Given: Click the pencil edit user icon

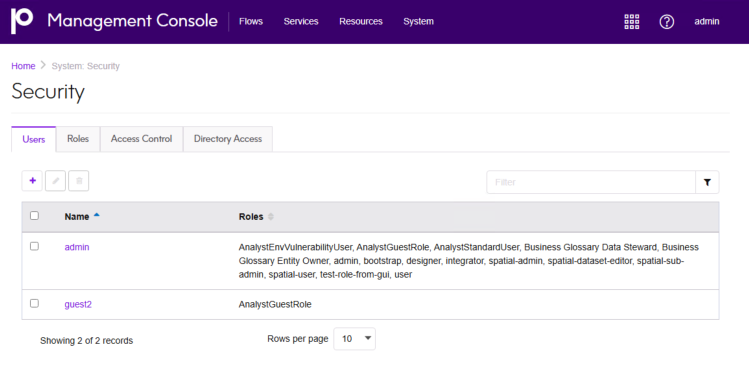Looking at the screenshot, I should (55, 181).
